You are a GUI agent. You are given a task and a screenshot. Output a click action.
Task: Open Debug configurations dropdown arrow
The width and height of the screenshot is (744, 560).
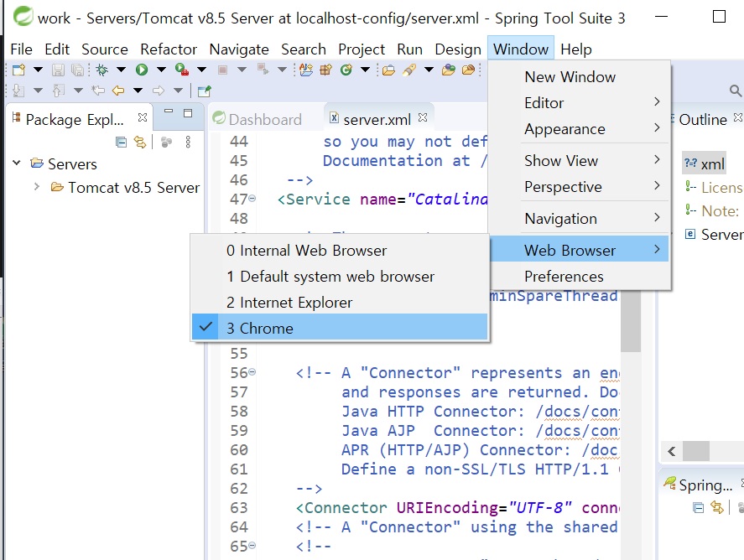[x=121, y=70]
